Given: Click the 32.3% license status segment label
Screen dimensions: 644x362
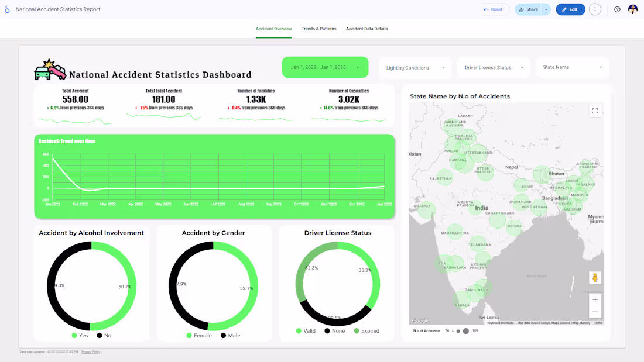Looking at the screenshot, I should click(x=311, y=268).
